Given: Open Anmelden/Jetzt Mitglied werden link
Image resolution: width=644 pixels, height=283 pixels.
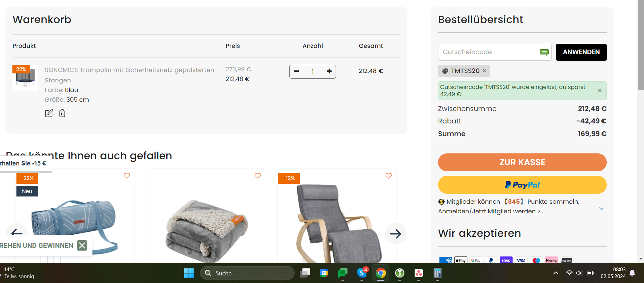Looking at the screenshot, I should pos(489,211).
